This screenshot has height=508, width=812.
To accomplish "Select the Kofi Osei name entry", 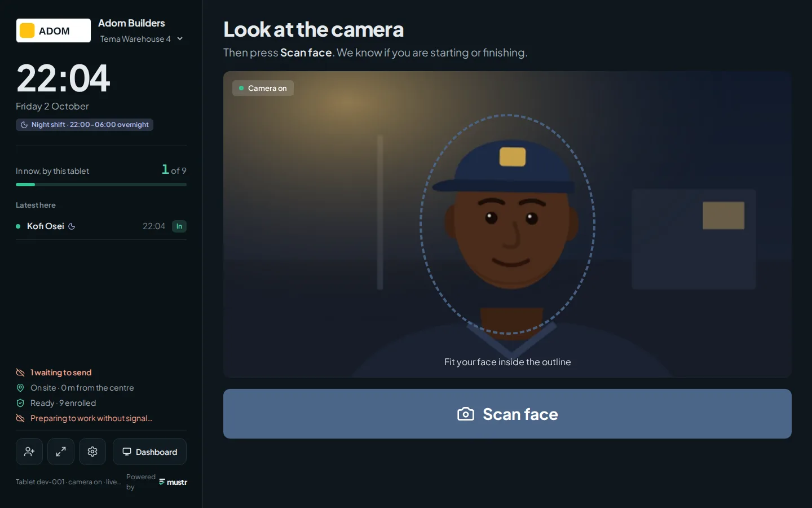I will (x=46, y=226).
